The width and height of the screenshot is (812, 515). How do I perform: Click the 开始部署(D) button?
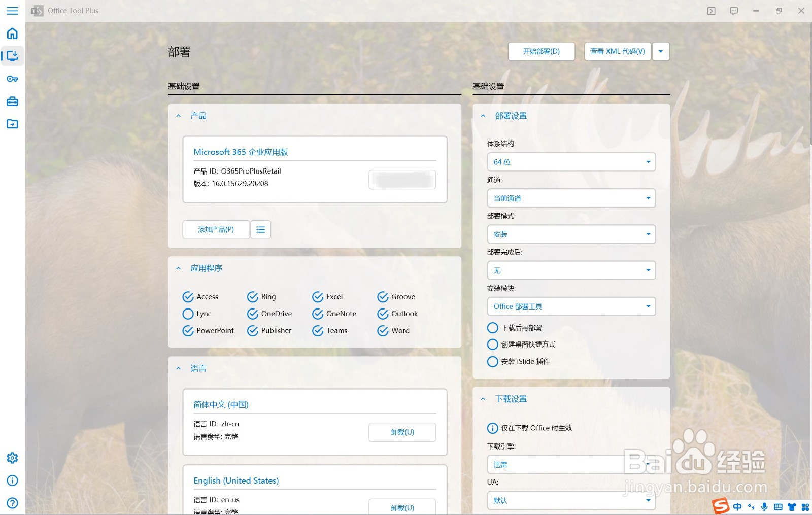click(541, 51)
